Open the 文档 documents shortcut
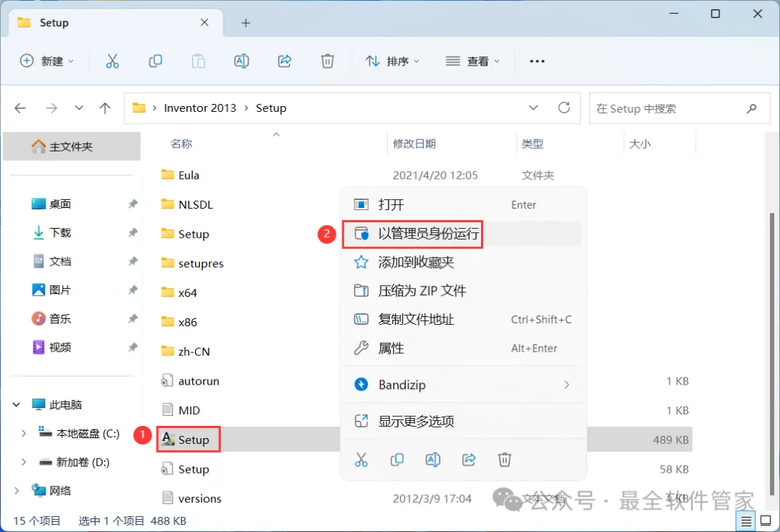The height and width of the screenshot is (532, 780). point(60,261)
